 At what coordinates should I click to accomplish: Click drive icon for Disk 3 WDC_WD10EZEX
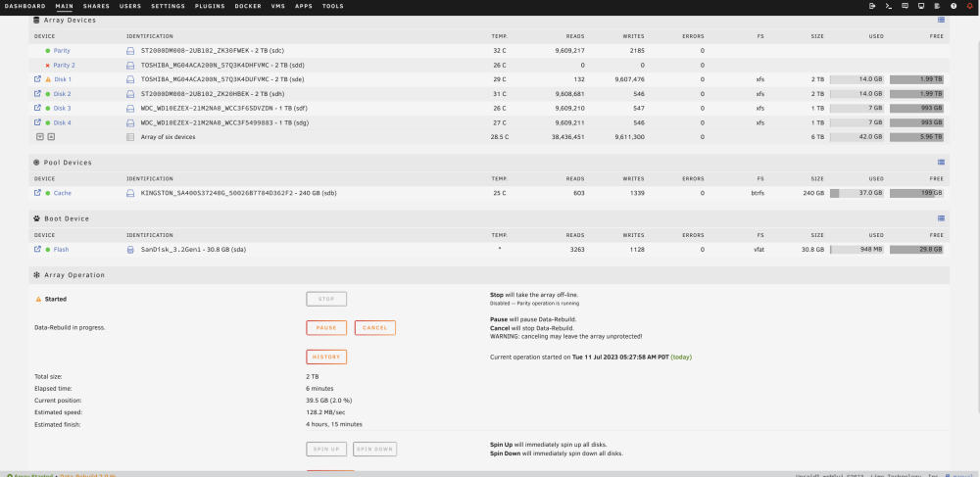(x=130, y=108)
